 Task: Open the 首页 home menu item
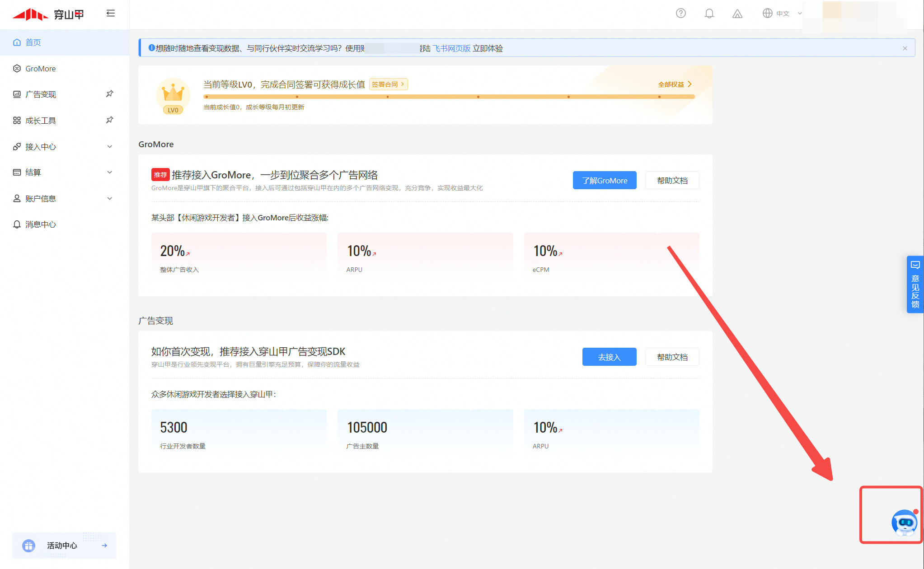(x=65, y=42)
